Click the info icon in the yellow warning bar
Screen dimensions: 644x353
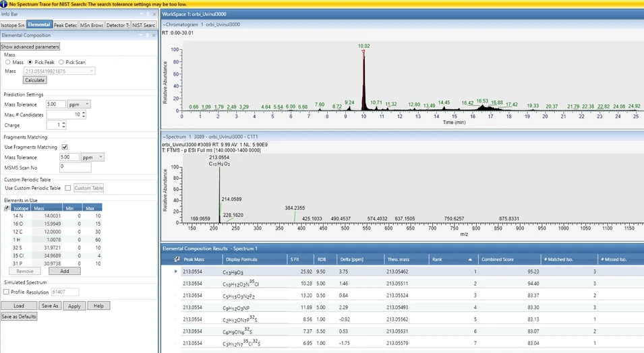[3, 4]
